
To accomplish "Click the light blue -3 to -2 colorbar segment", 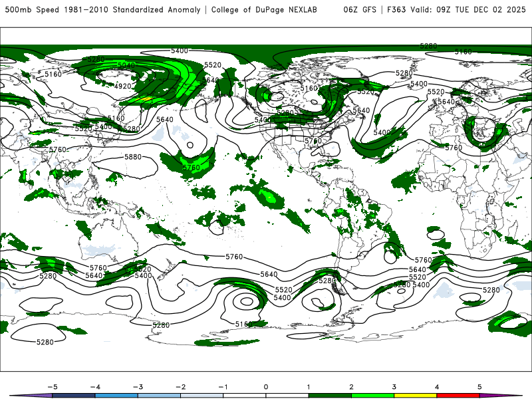I will pyautogui.click(x=159, y=396).
